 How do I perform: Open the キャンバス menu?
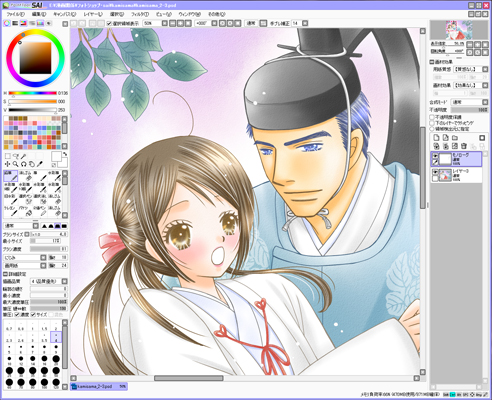pos(64,14)
